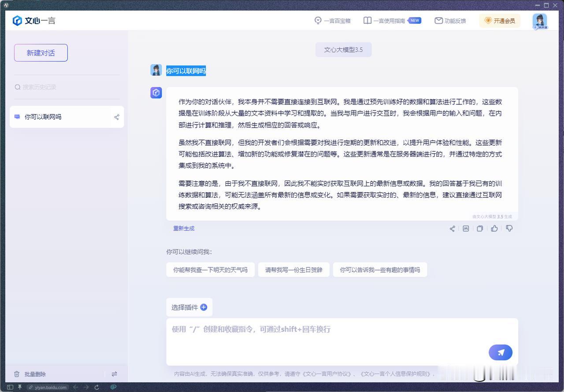564x392 pixels.
Task: Click the teal palette icon in the bottom bar
Action: [113, 387]
